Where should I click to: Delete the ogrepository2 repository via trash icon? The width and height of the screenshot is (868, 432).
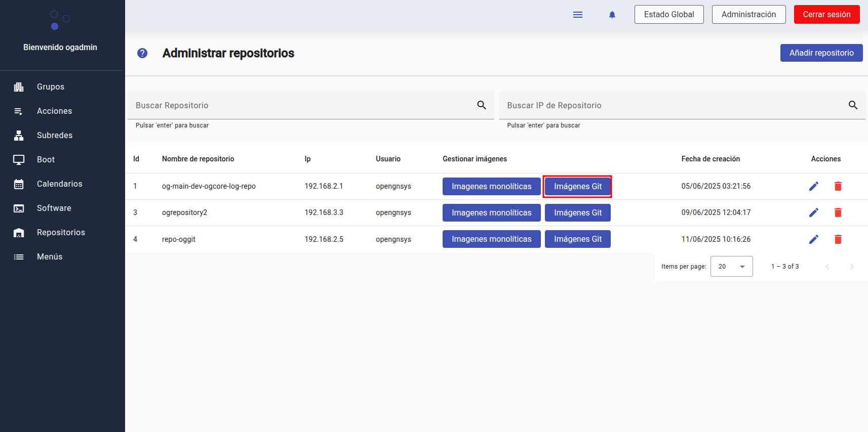click(x=838, y=212)
